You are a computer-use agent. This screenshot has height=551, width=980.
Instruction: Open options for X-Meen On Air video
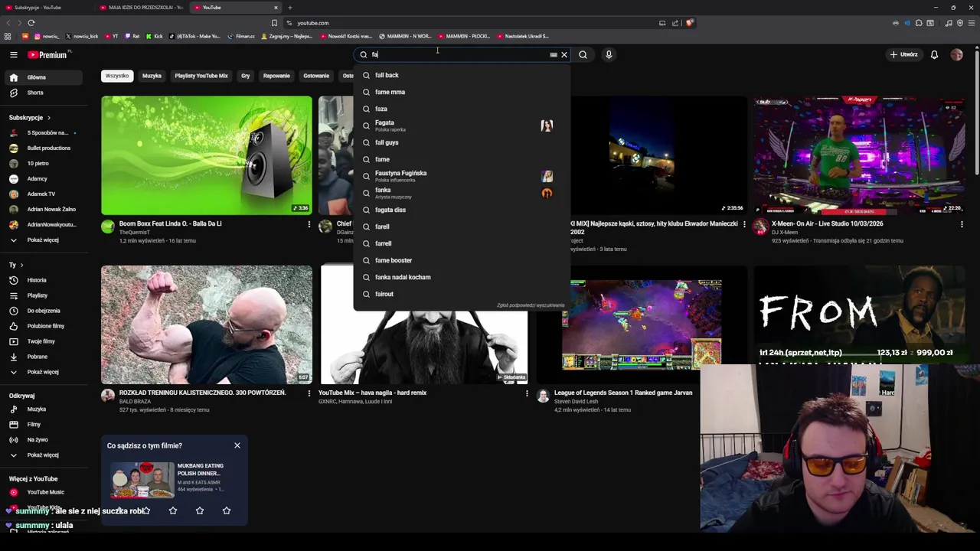[x=962, y=224]
